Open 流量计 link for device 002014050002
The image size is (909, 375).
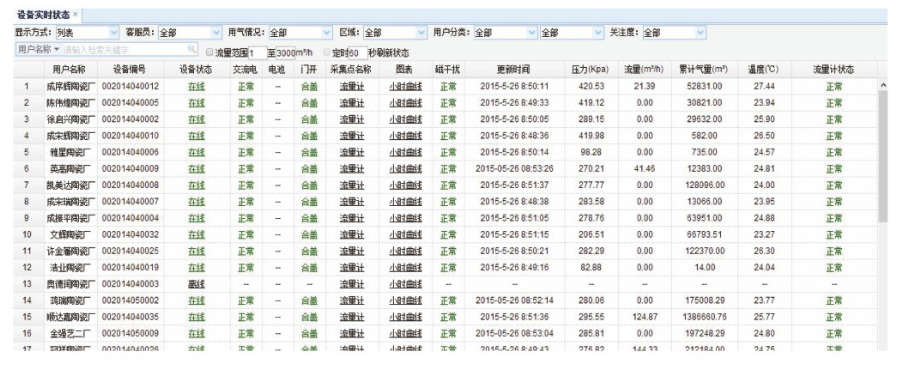pos(352,301)
